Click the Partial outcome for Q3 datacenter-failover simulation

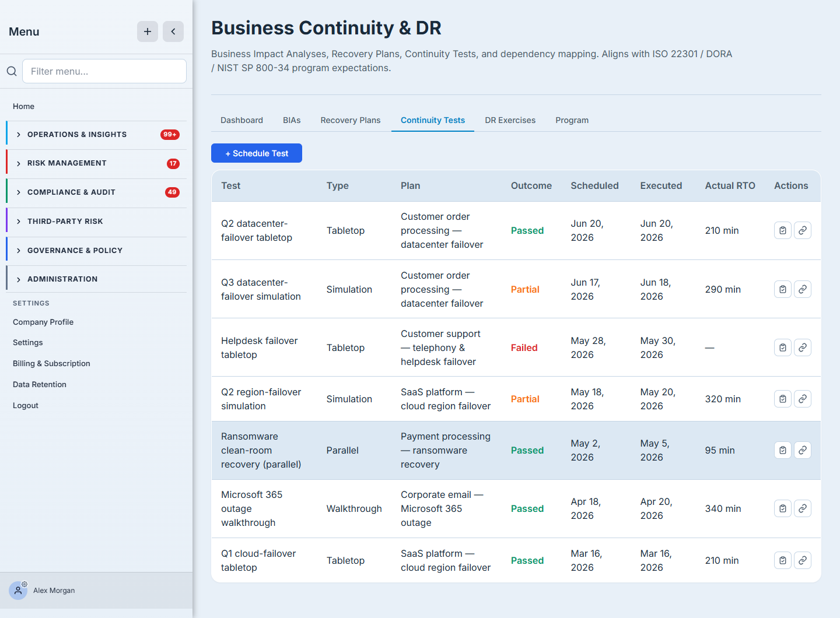(525, 289)
